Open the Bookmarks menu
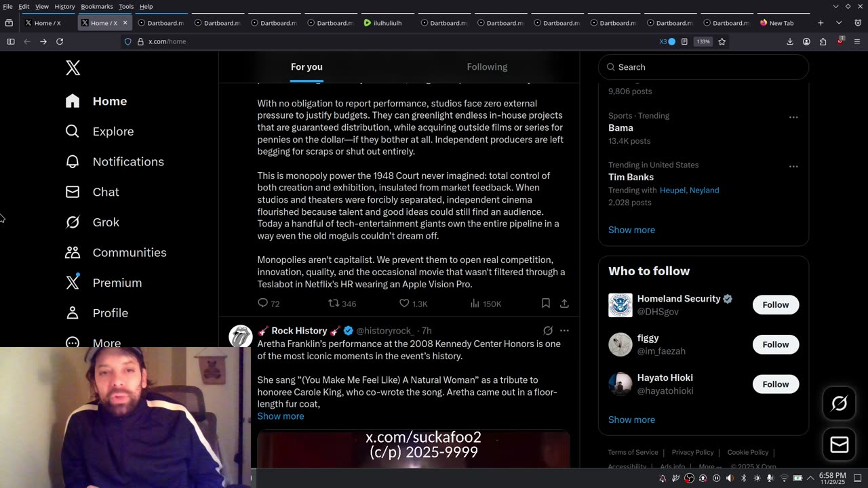Image resolution: width=868 pixels, height=488 pixels. (97, 6)
